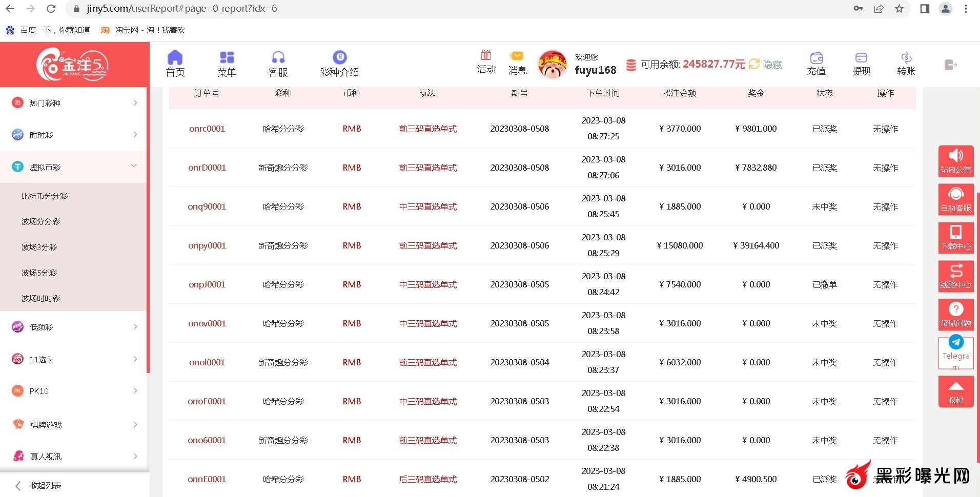
Task: Open the Telegram side button
Action: [x=955, y=353]
